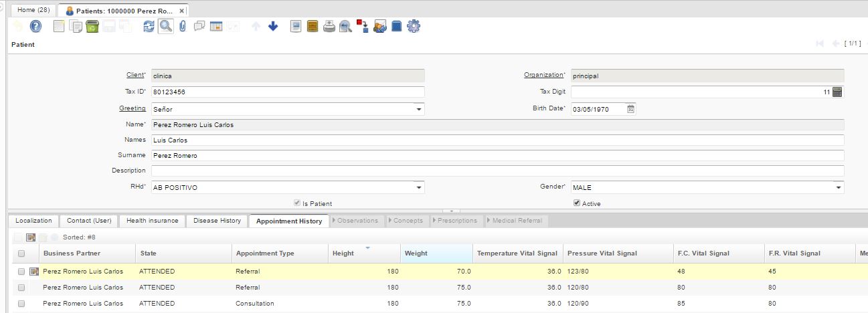Click the Print printer icon in toolbar
This screenshot has height=313, width=868.
(x=329, y=27)
